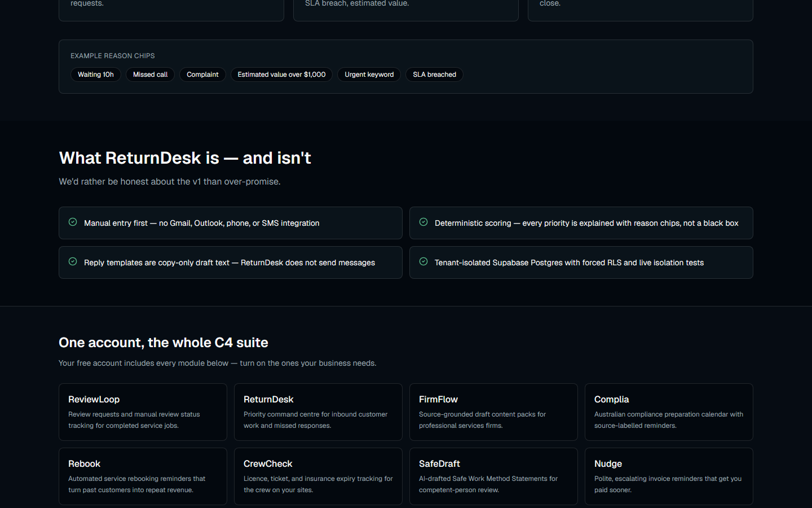
Task: Click the Automated service rebooking reminders description
Action: pyautogui.click(x=137, y=484)
